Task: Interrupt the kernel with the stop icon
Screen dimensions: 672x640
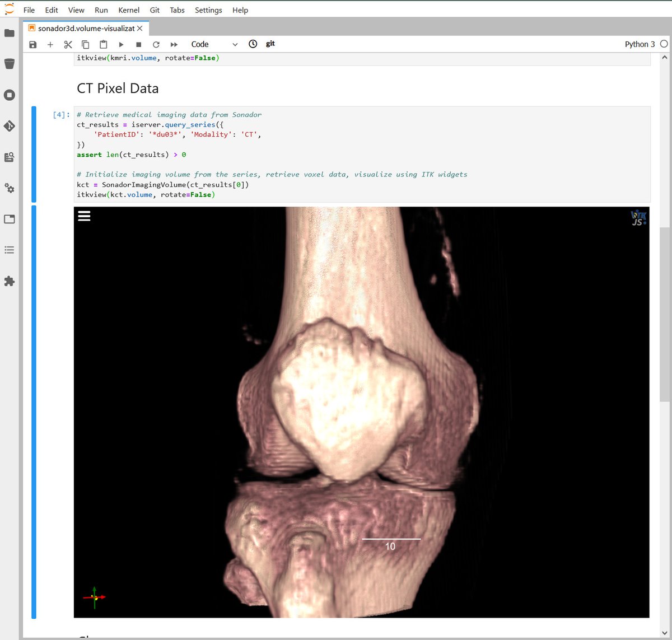Action: pyautogui.click(x=138, y=44)
